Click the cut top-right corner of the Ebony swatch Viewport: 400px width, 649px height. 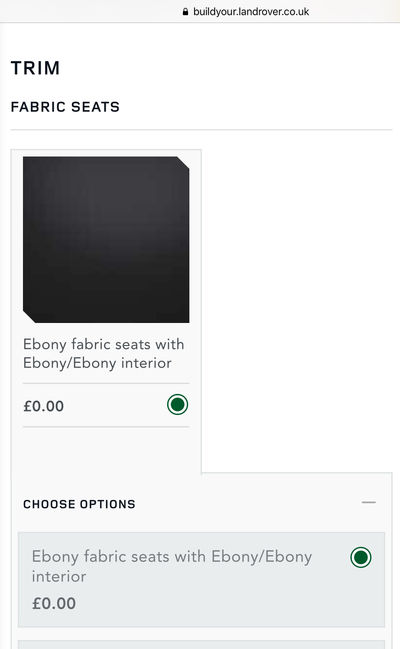183,163
